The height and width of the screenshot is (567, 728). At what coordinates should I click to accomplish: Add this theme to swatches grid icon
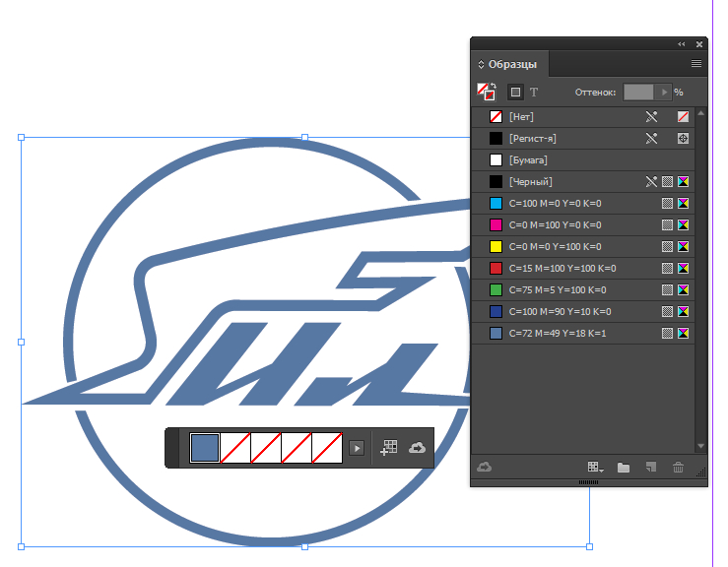tap(388, 448)
